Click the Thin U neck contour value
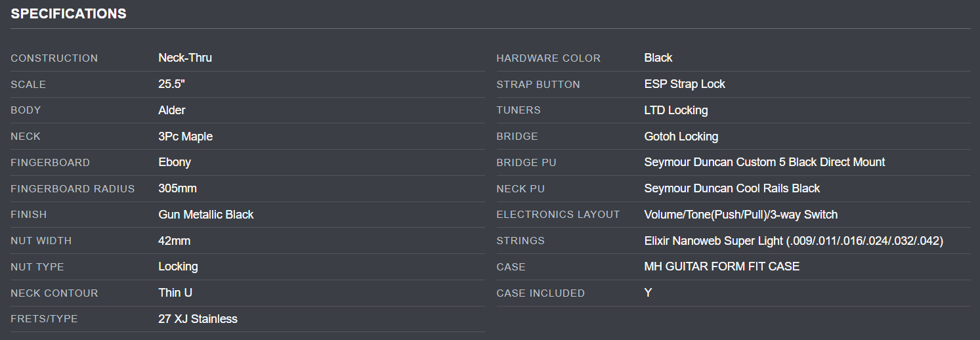This screenshot has height=340, width=980. [175, 293]
